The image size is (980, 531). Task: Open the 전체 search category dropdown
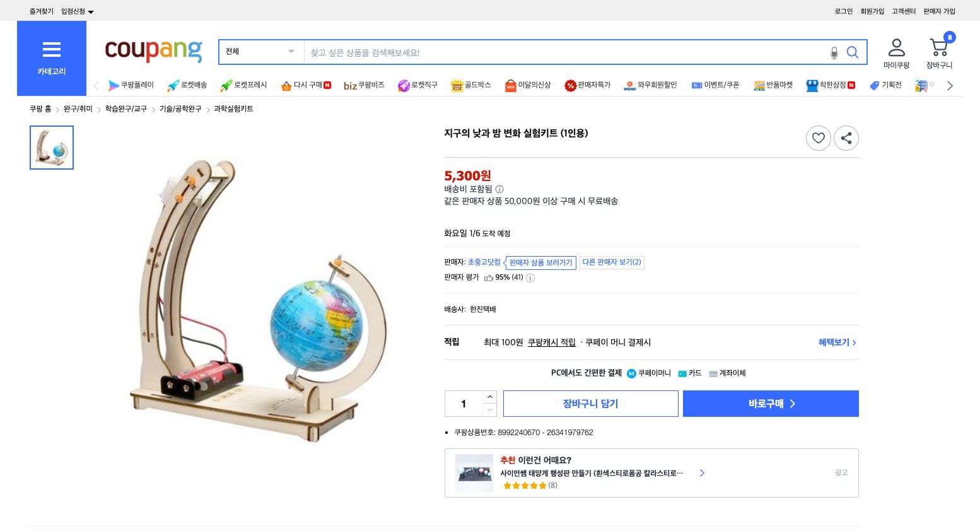point(259,52)
